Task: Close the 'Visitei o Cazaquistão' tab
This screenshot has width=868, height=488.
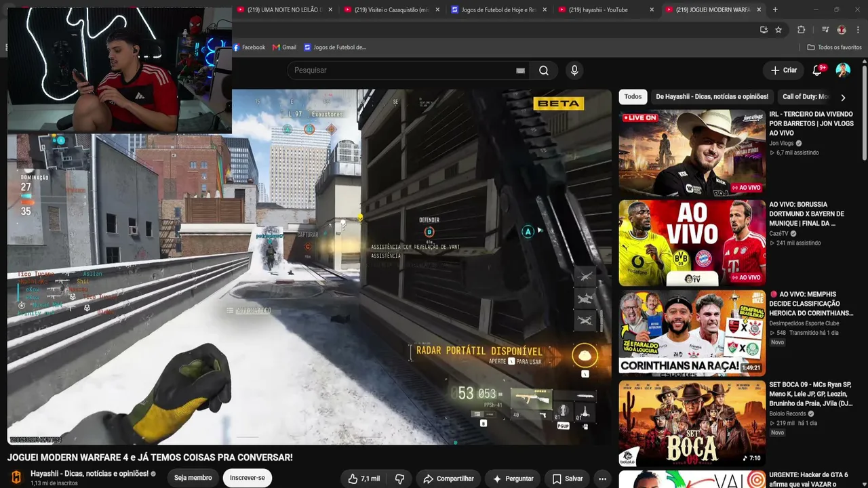Action: tap(437, 9)
